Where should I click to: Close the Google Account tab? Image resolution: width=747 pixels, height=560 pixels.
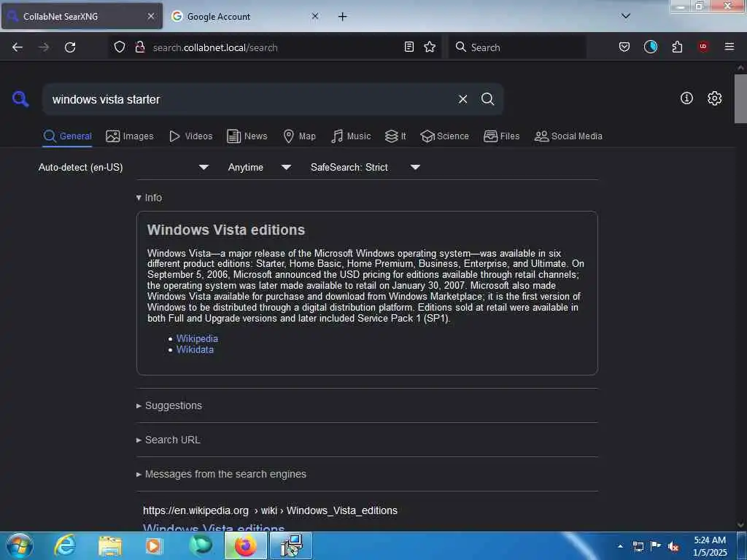pyautogui.click(x=315, y=16)
